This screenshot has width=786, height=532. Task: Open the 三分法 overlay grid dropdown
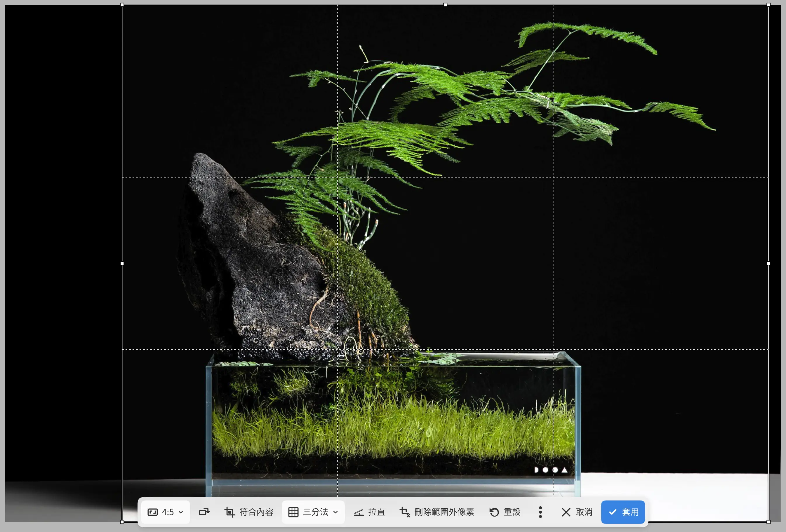[x=313, y=512]
